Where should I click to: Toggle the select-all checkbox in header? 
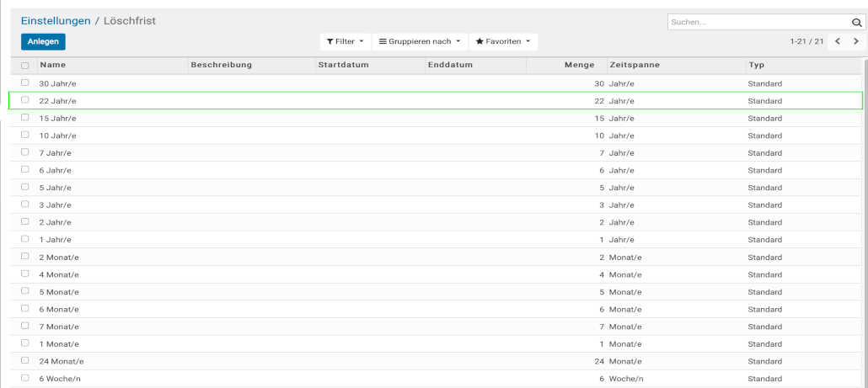(25, 66)
